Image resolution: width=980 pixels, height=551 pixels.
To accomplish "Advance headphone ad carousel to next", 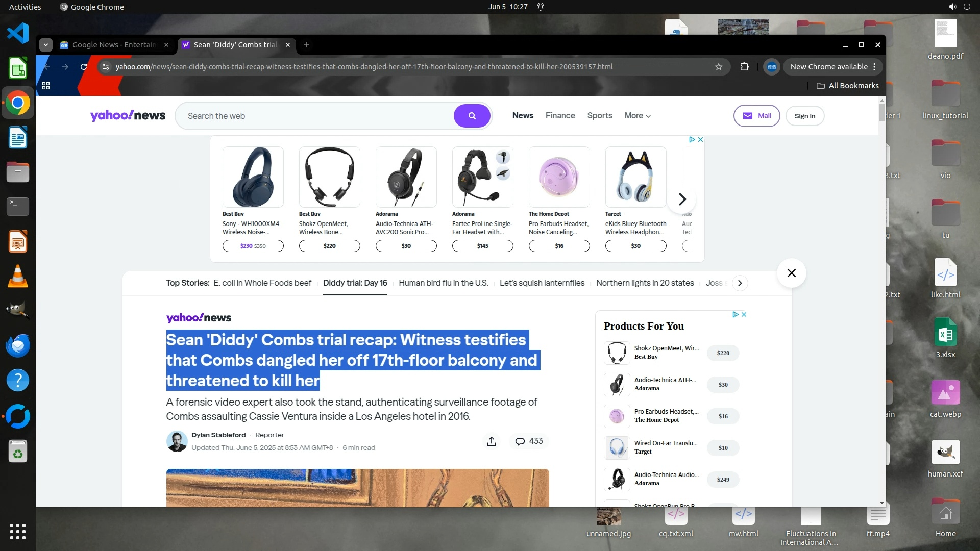I will point(682,199).
